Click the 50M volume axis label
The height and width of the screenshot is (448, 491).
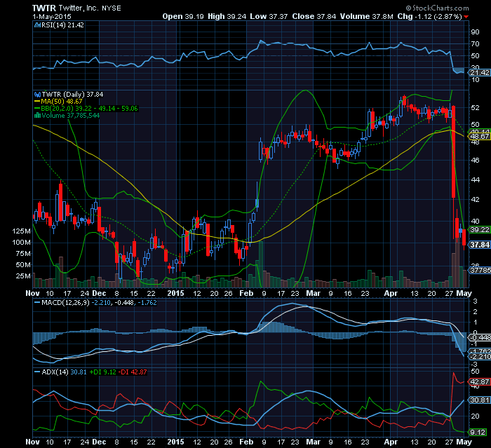tap(23, 265)
